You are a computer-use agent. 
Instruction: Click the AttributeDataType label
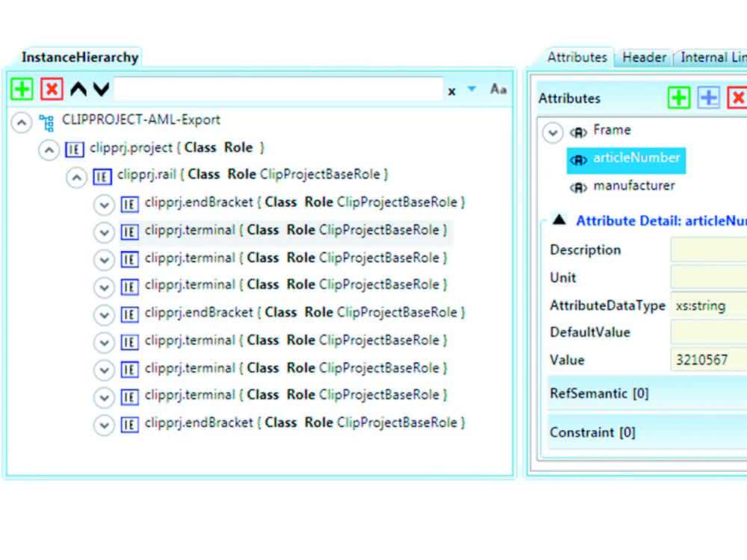click(607, 305)
